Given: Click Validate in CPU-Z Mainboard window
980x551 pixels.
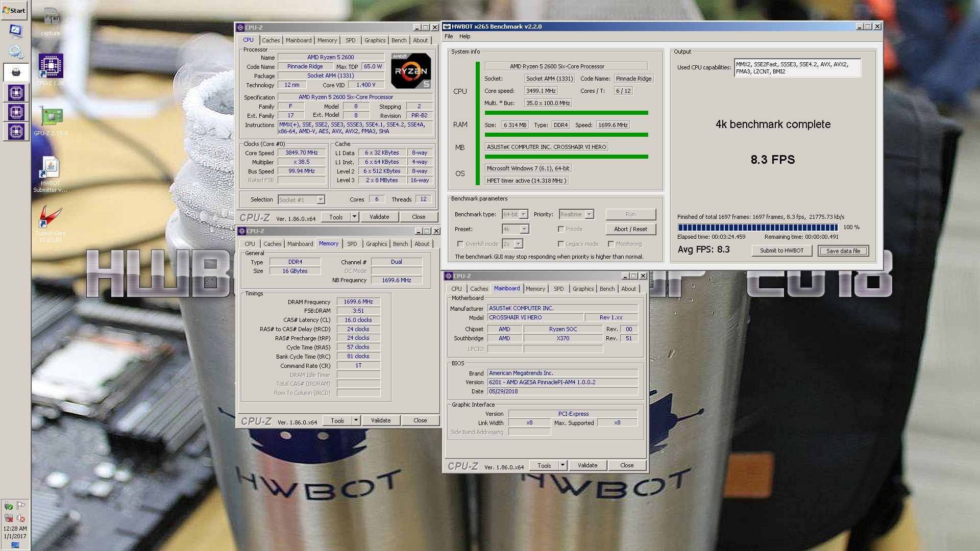Looking at the screenshot, I should click(587, 465).
